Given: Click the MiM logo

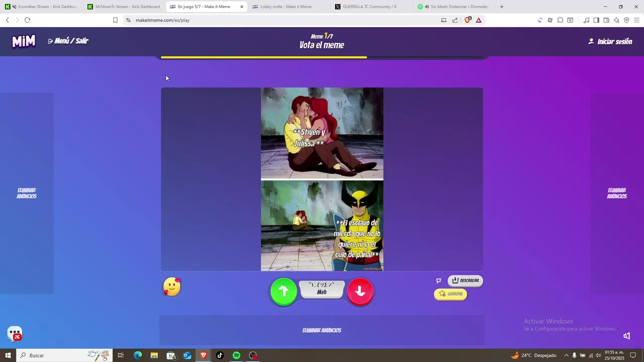Looking at the screenshot, I should pos(24,41).
